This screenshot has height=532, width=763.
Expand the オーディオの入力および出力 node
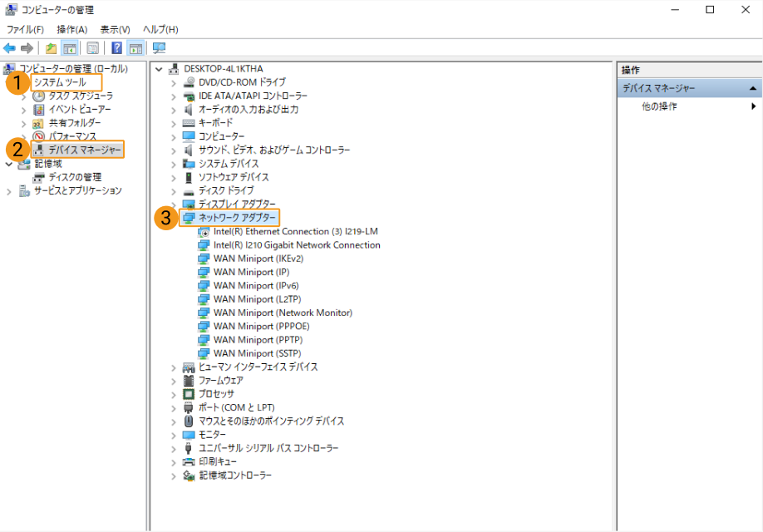pos(174,110)
